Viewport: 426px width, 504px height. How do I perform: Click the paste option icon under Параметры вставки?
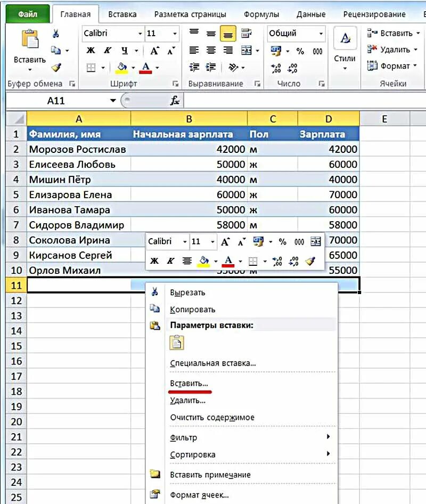[x=177, y=343]
